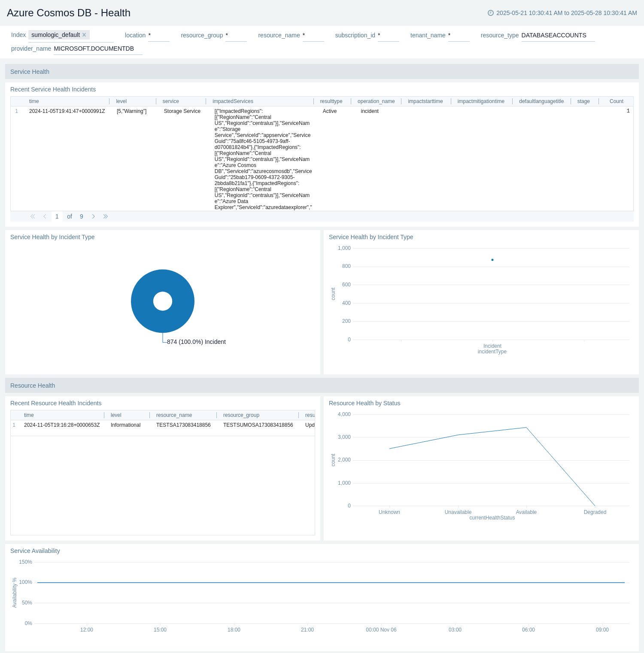Edit the provider_name MICROSOFT.DOCUMENTDB field
Screen dimensions: 644x653
coord(98,49)
